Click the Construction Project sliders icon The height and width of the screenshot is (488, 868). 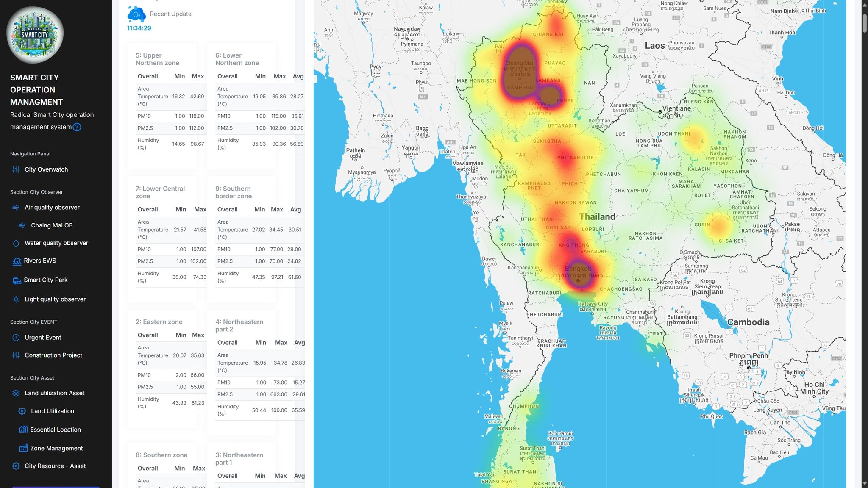(16, 355)
